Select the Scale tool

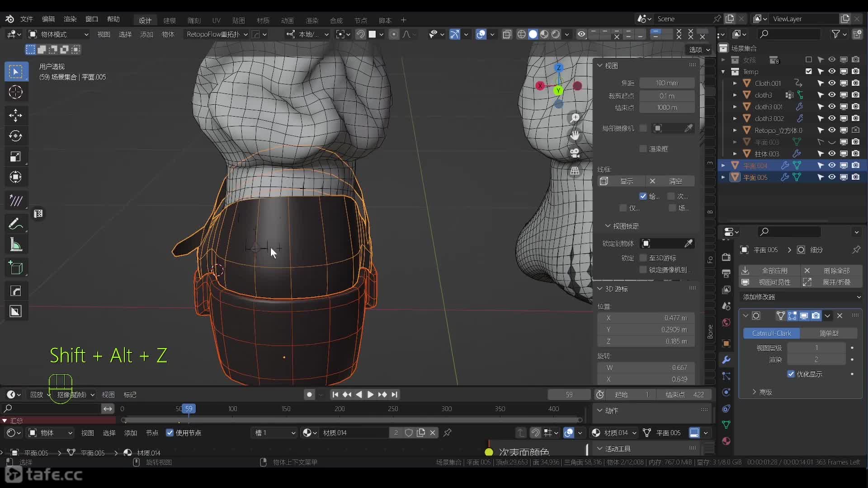point(16,156)
